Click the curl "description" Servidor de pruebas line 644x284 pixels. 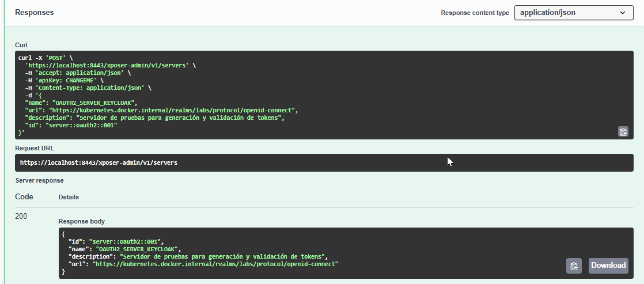155,118
